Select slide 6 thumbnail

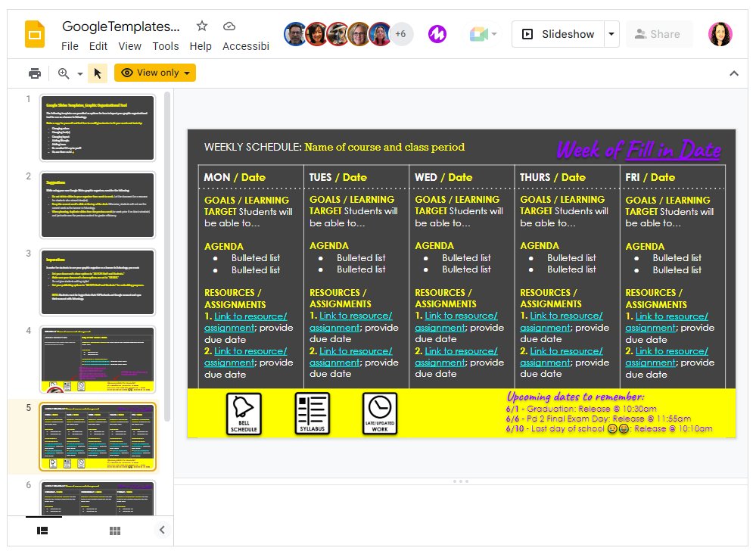[98, 498]
